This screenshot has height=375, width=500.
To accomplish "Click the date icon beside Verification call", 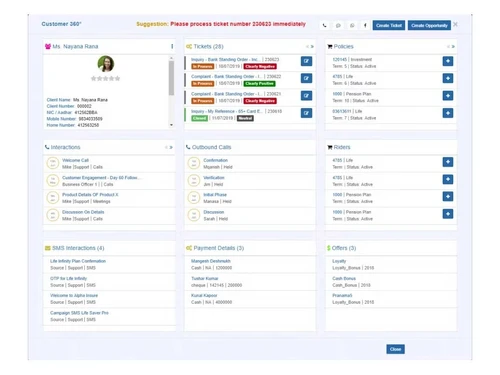I will point(194,180).
